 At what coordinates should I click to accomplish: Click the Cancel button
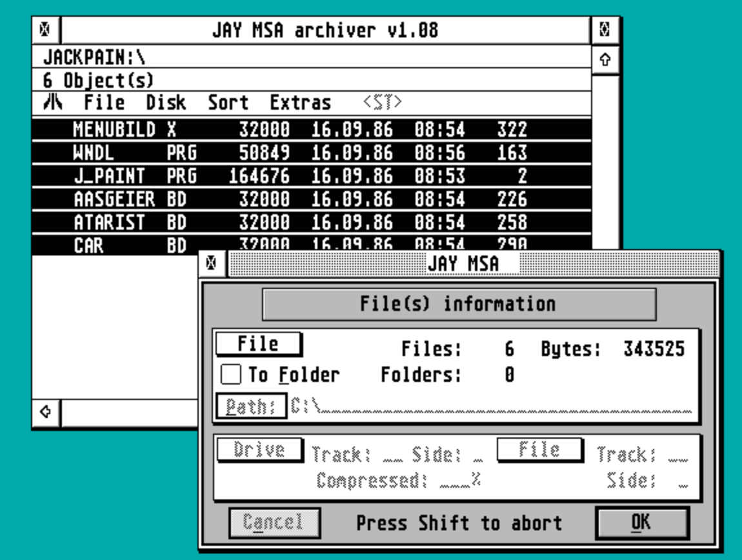pos(274,523)
